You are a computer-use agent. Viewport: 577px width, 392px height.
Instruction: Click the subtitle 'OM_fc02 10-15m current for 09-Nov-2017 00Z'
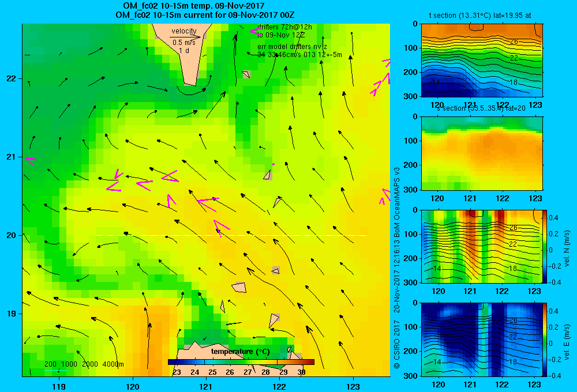[205, 15]
